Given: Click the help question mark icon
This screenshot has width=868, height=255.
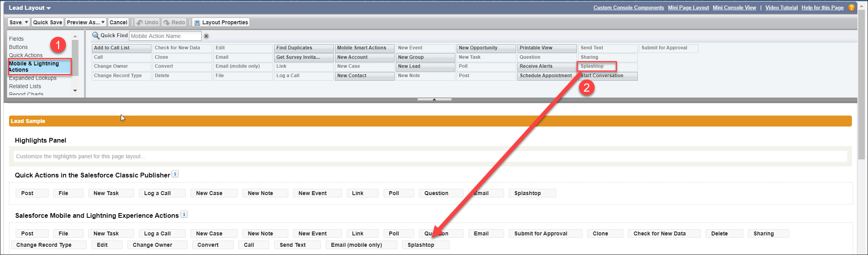Looking at the screenshot, I should pos(852,7).
